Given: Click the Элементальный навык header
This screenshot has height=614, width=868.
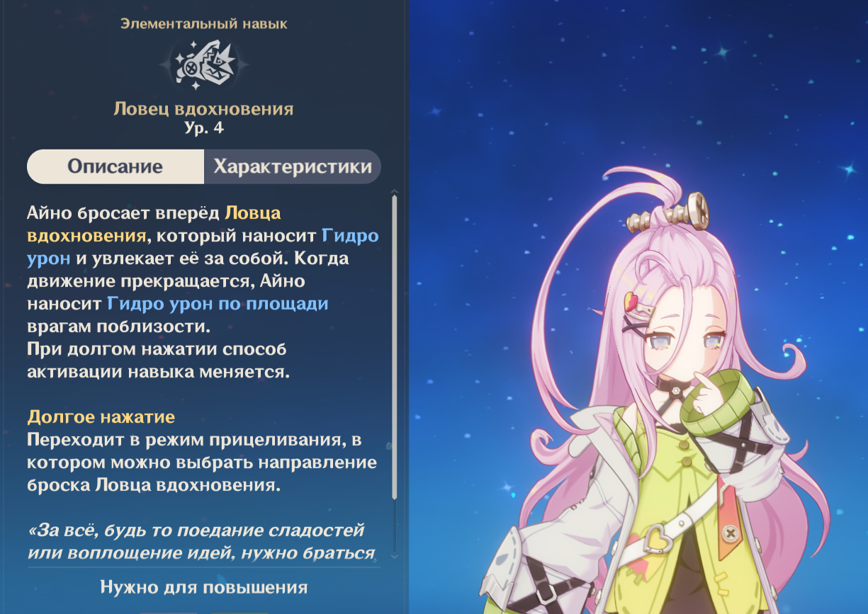Looking at the screenshot, I should coord(203,24).
